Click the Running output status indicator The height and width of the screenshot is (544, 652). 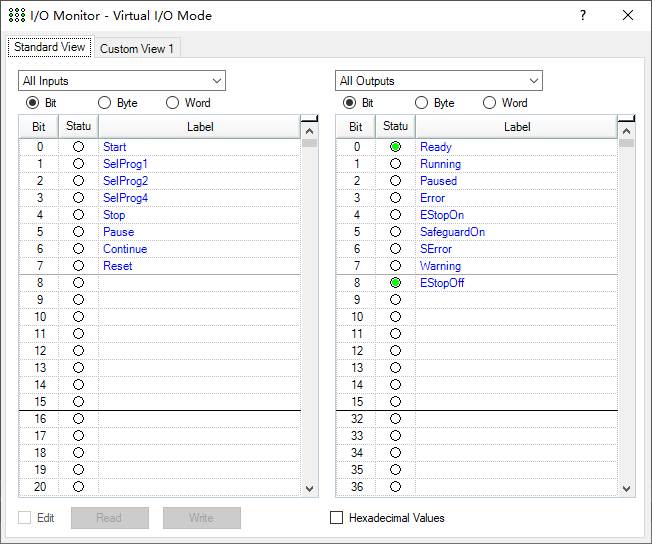click(396, 164)
